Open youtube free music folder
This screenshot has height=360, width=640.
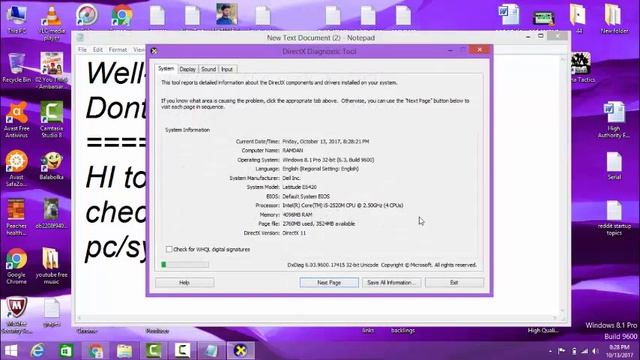tap(51, 266)
